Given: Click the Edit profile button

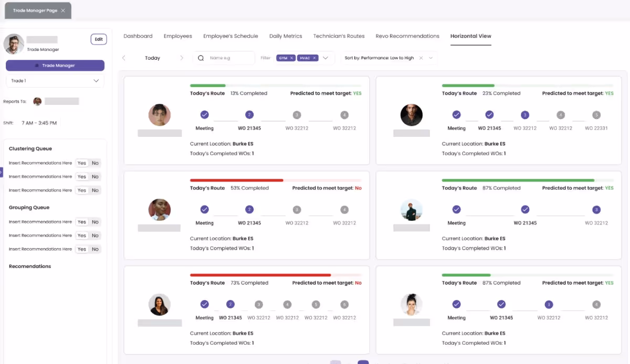Looking at the screenshot, I should 99,39.
